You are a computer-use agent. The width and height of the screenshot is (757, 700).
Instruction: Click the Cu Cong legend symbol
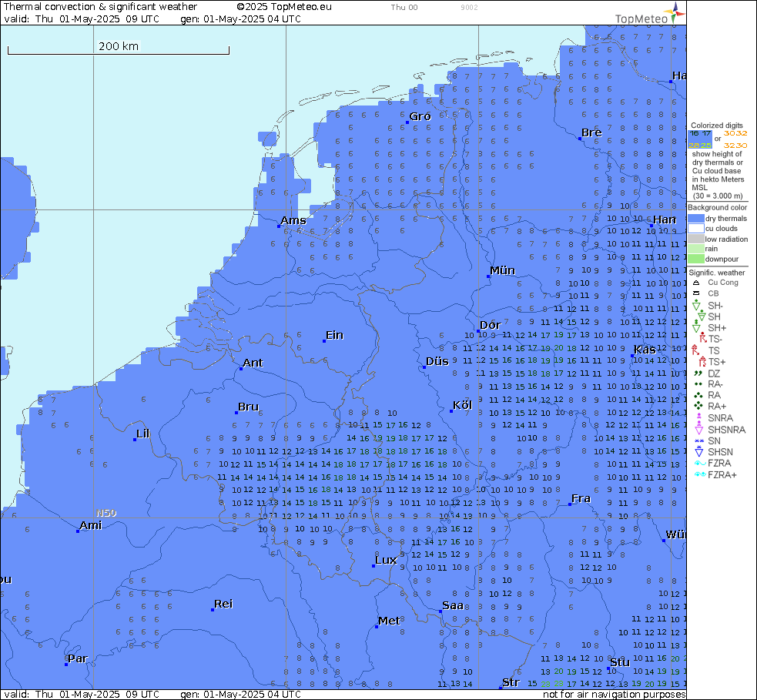click(695, 283)
